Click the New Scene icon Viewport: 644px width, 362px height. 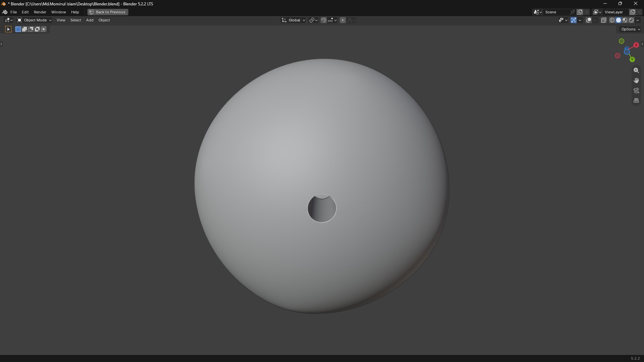580,12
